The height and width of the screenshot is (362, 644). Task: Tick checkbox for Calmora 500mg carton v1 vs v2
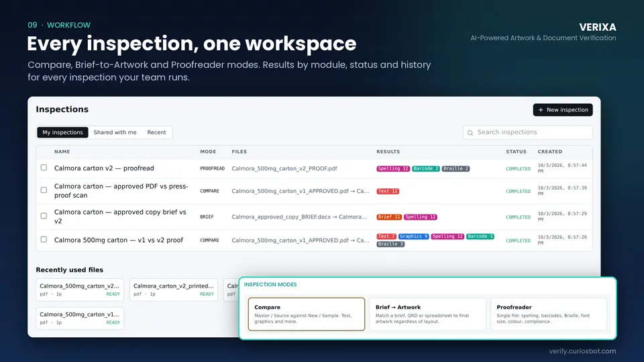tap(44, 239)
